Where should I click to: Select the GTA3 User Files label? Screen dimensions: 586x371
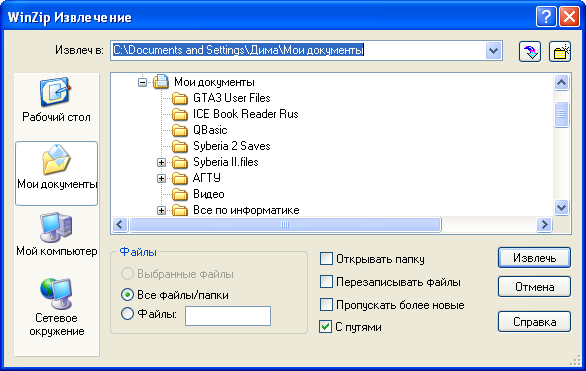[x=232, y=98]
